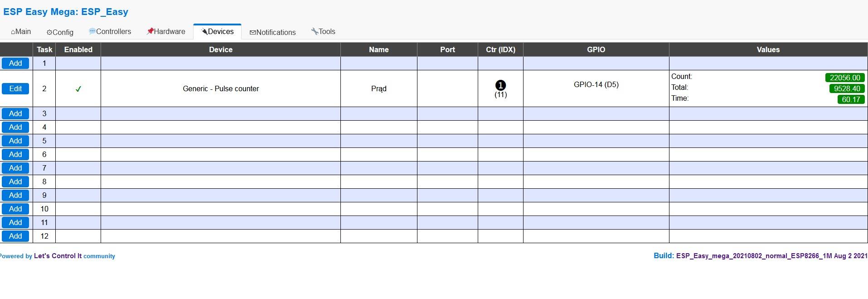Add a device to task 12
The image size is (868, 299).
(x=15, y=236)
